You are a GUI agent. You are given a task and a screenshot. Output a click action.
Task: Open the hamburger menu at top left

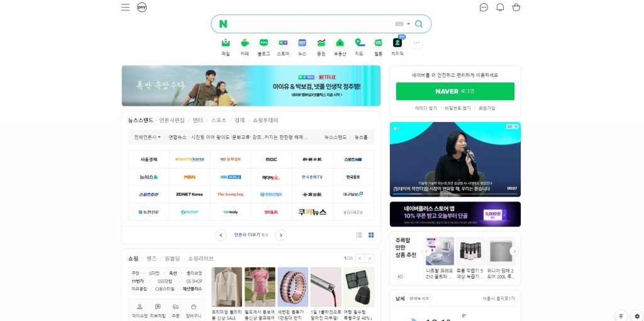click(126, 7)
